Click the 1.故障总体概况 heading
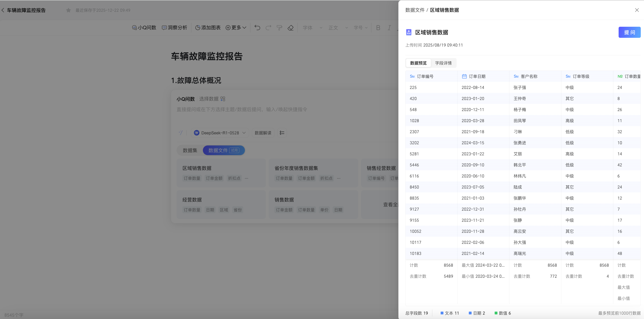This screenshot has height=319, width=644. point(196,80)
